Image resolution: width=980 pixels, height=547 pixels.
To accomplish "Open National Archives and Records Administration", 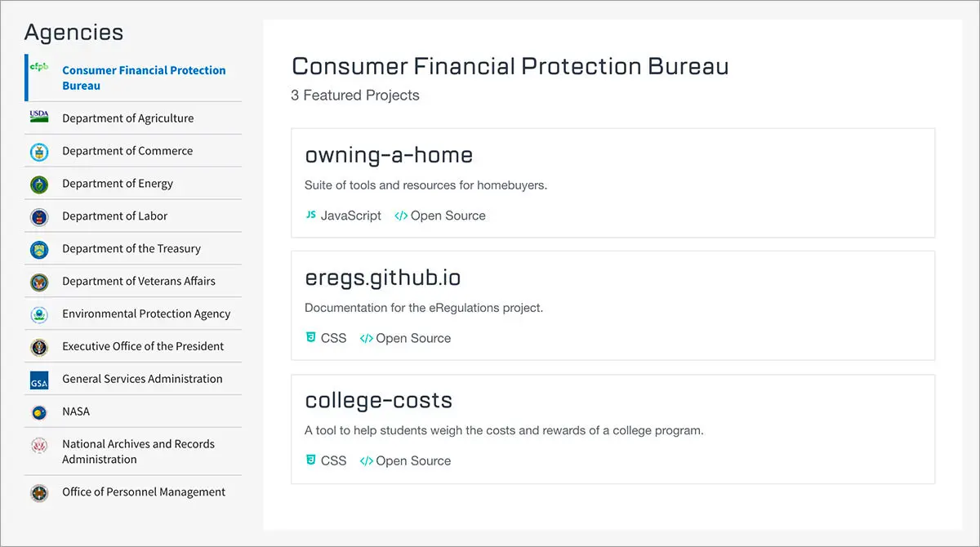I will [138, 451].
